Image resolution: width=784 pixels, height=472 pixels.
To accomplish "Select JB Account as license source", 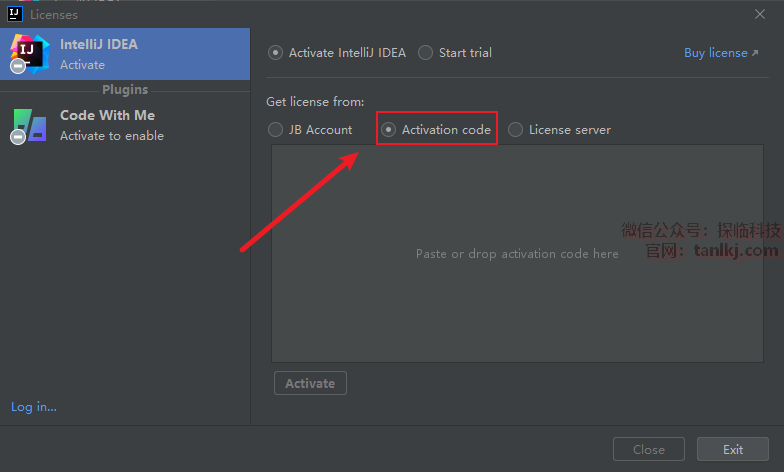I will (276, 129).
